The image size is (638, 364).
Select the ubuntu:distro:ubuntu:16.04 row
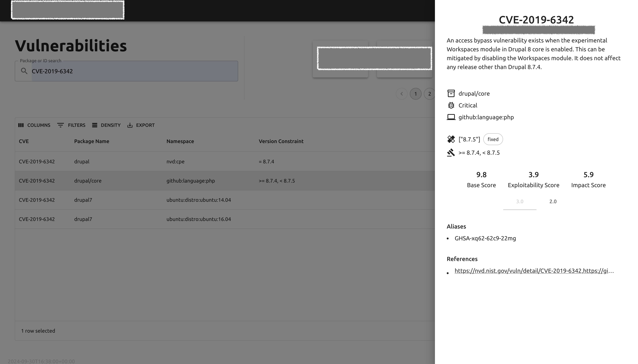pos(225,219)
